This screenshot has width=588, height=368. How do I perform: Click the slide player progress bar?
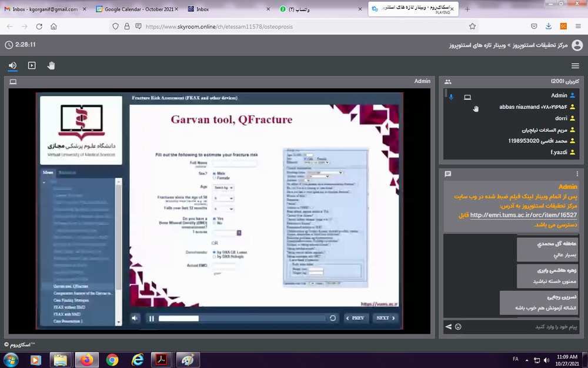(x=241, y=318)
